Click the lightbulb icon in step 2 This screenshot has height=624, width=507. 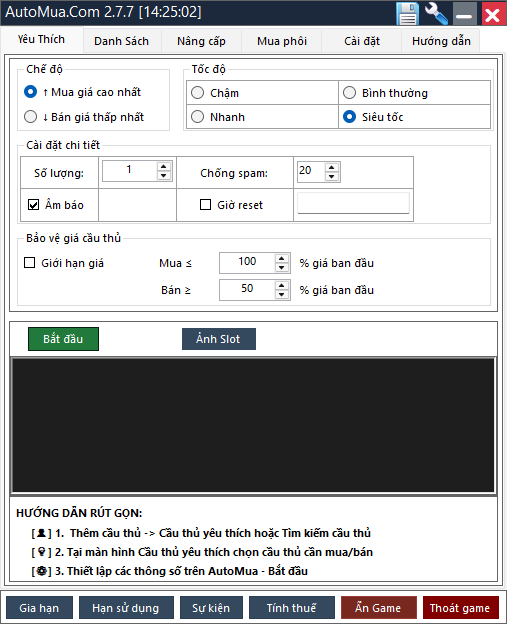click(41, 552)
